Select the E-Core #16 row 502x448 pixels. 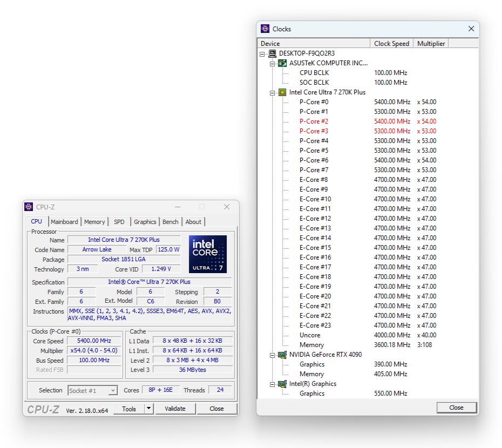click(x=368, y=257)
